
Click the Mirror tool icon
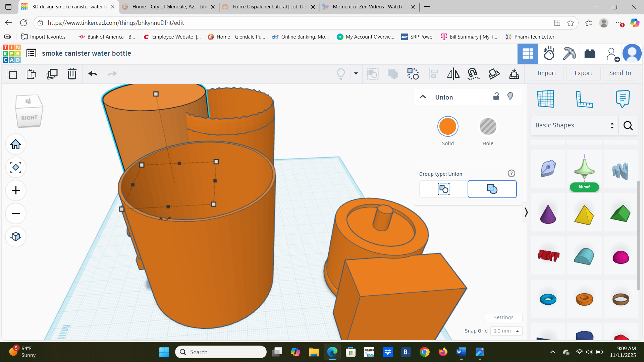453,74
